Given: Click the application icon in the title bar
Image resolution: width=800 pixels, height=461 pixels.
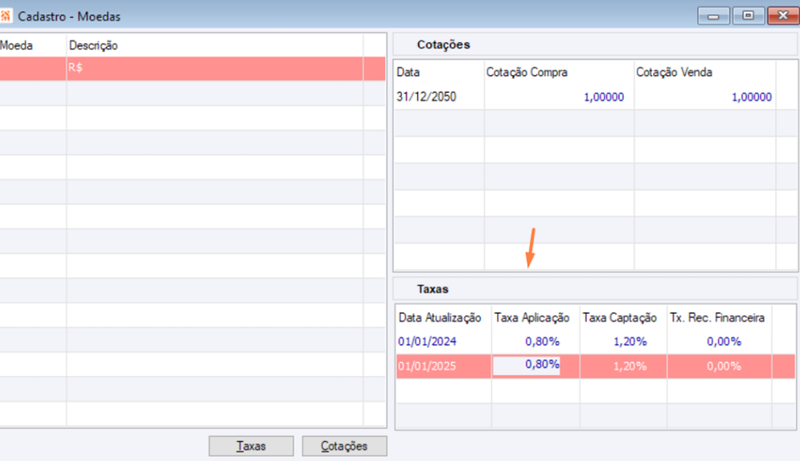Looking at the screenshot, I should click(6, 16).
